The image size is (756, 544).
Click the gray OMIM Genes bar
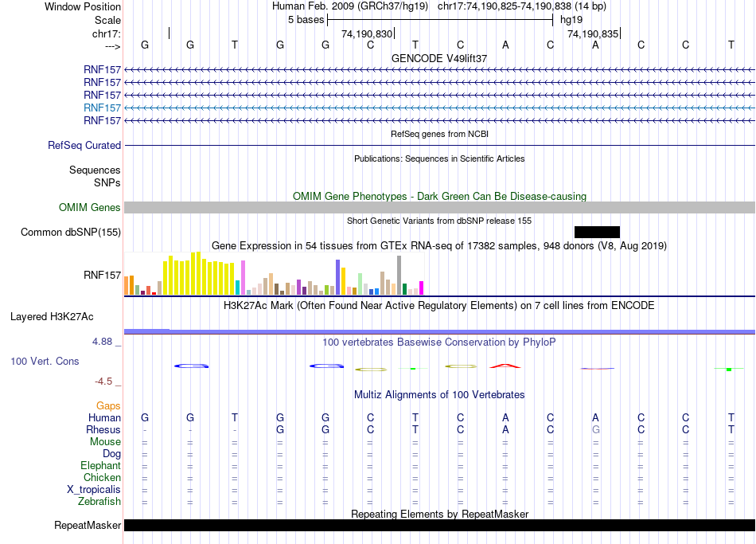(x=439, y=208)
